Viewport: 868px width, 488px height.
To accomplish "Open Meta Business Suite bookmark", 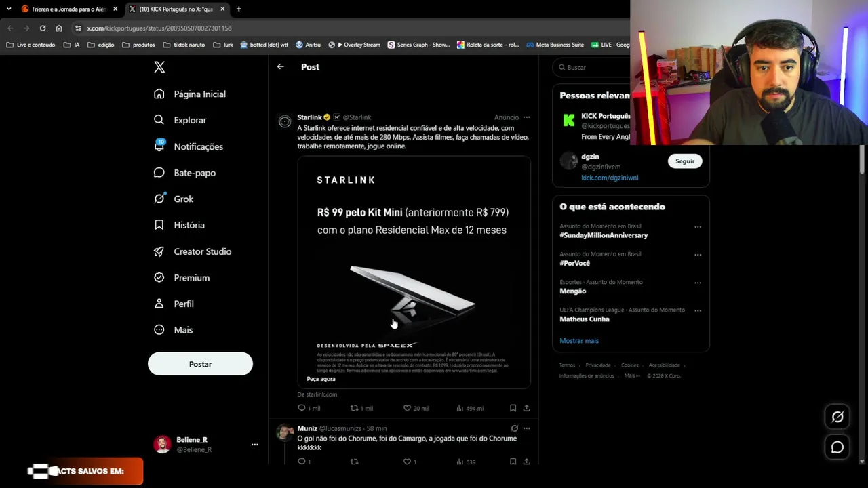I will click(555, 45).
